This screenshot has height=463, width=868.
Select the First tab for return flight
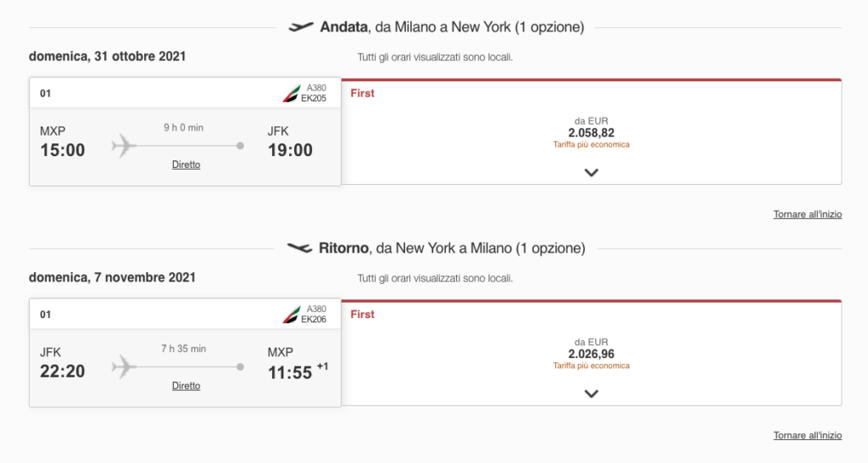click(x=362, y=314)
